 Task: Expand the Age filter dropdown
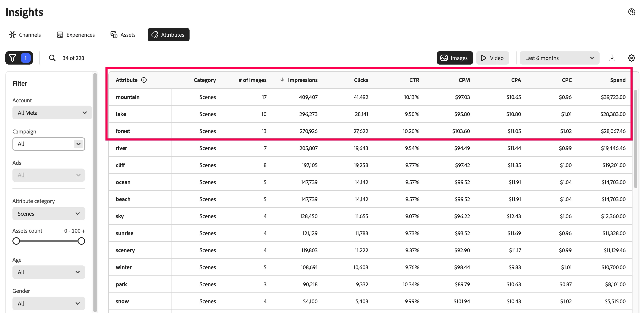[x=49, y=272]
